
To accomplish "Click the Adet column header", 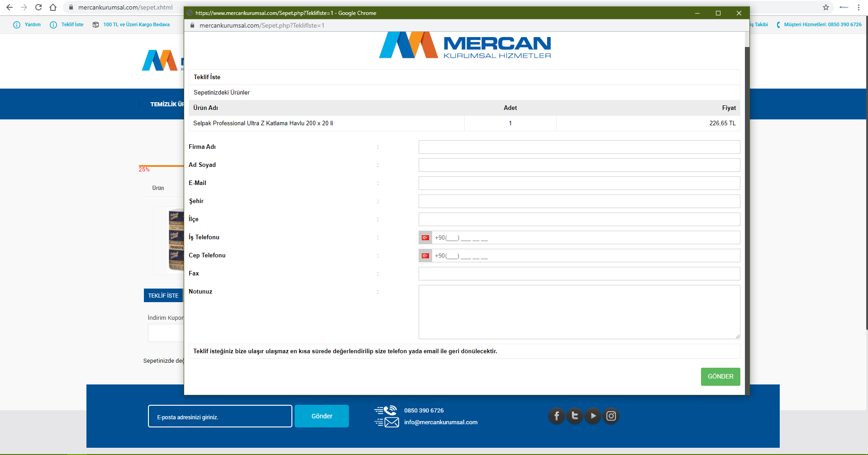I will [510, 108].
